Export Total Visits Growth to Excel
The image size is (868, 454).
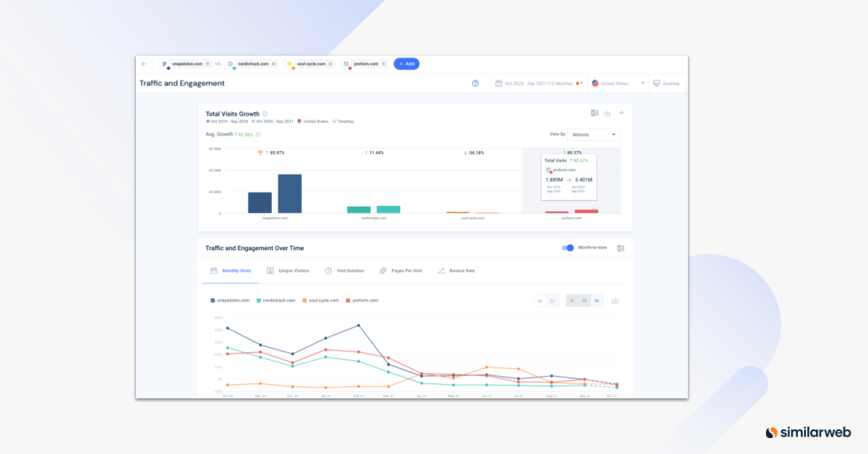tap(595, 113)
